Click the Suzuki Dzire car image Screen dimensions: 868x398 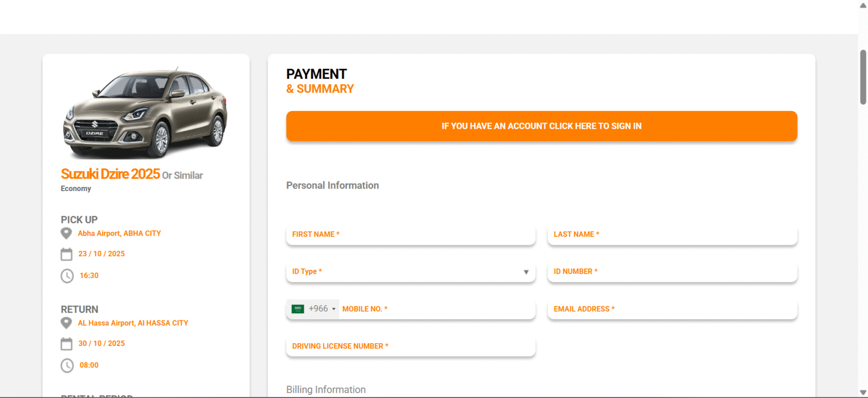coord(145,113)
